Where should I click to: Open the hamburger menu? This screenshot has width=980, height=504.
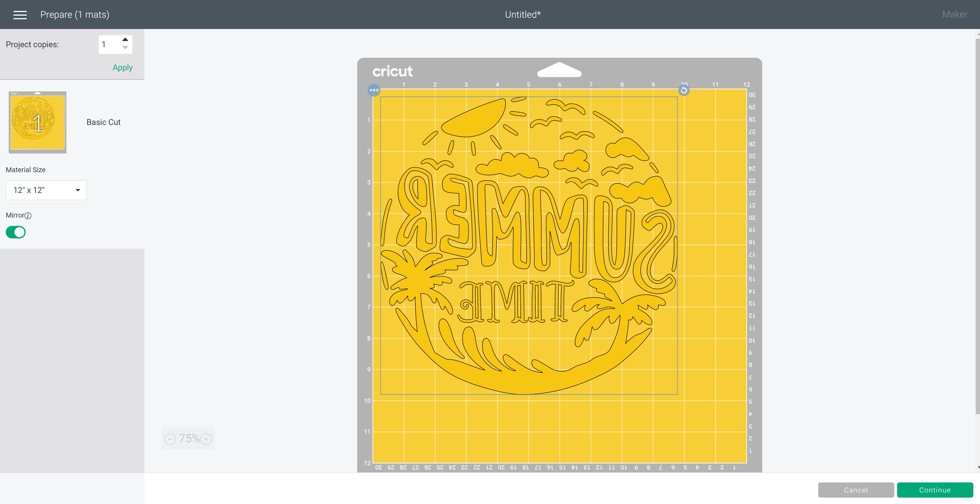[20, 15]
